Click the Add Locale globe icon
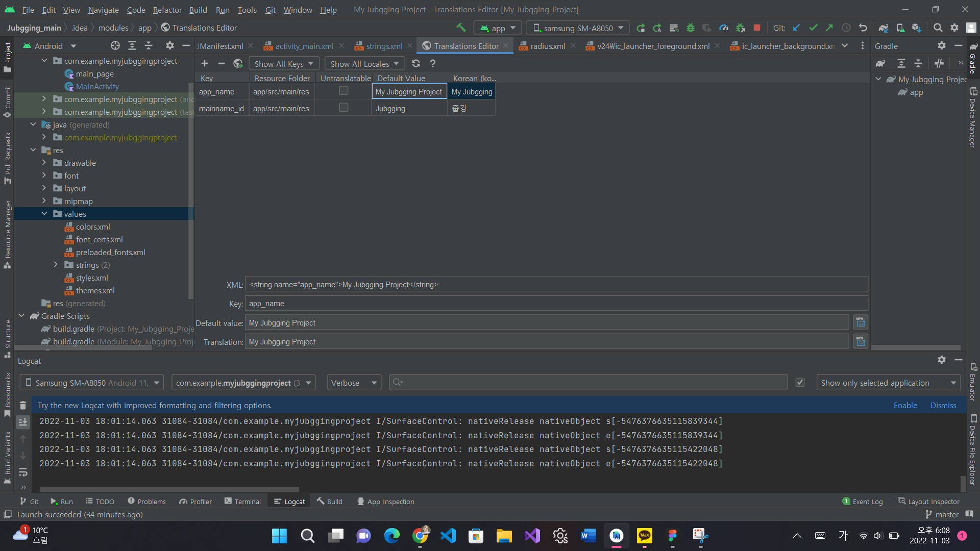Image resolution: width=980 pixels, height=551 pixels. [238, 63]
